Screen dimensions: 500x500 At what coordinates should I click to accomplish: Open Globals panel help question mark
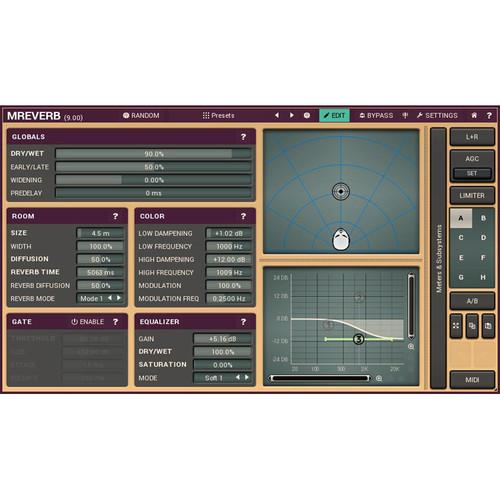(243, 137)
